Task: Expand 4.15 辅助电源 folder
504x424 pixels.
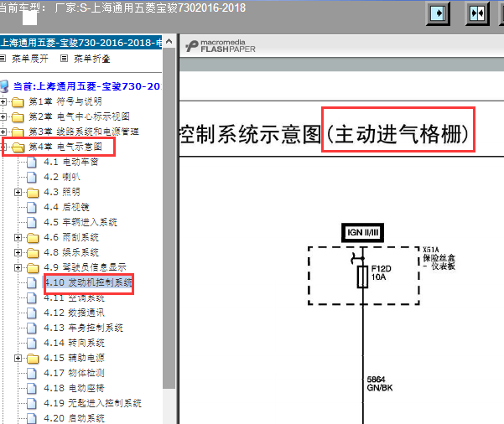Action: click(x=18, y=359)
